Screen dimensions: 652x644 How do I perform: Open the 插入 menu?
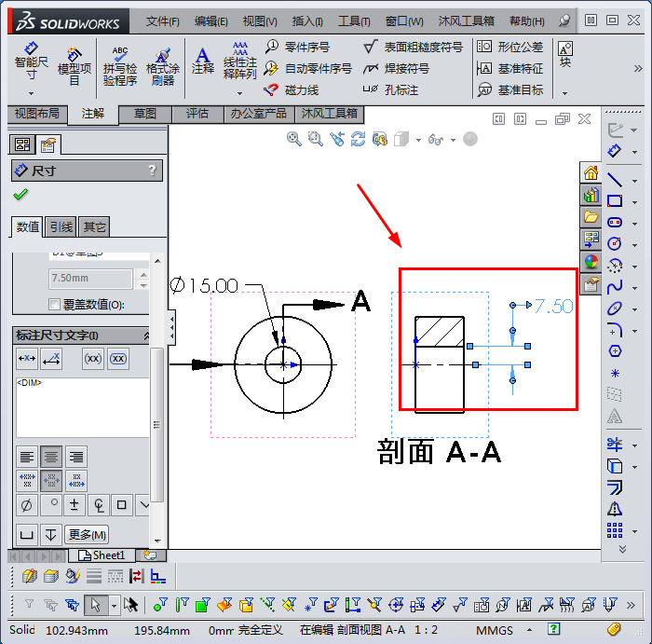[307, 21]
